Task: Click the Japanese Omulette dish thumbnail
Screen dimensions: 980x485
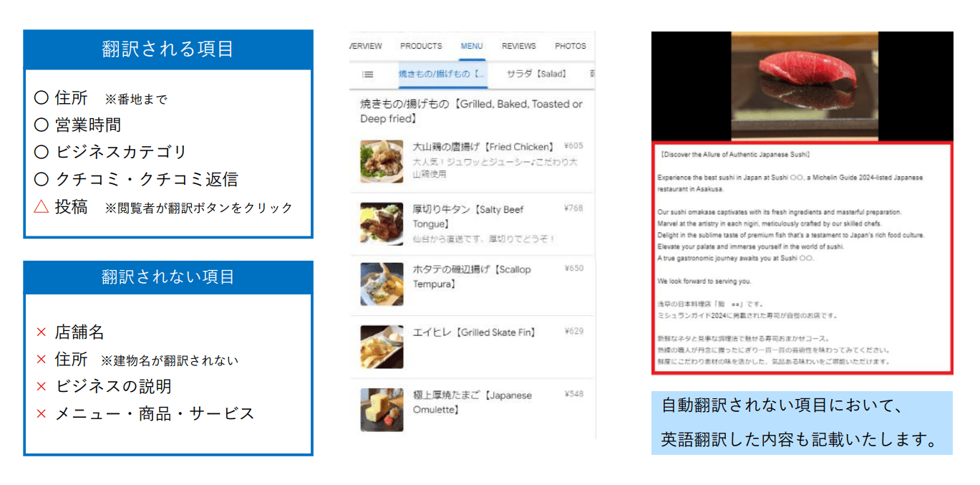Action: [x=382, y=410]
